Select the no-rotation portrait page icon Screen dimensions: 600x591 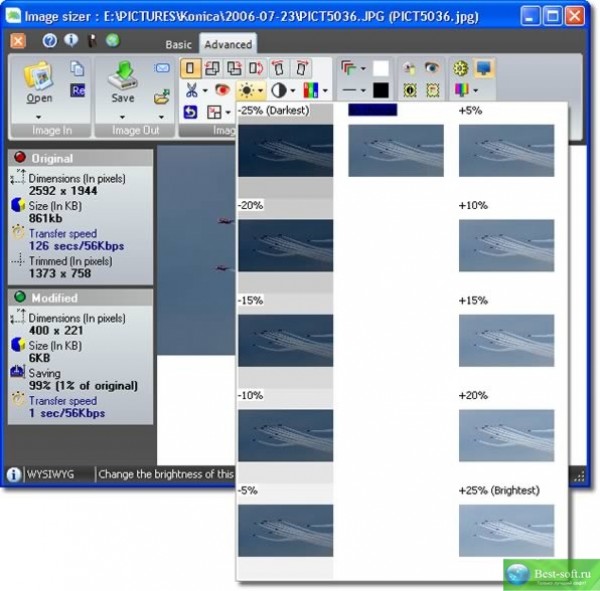[190, 69]
